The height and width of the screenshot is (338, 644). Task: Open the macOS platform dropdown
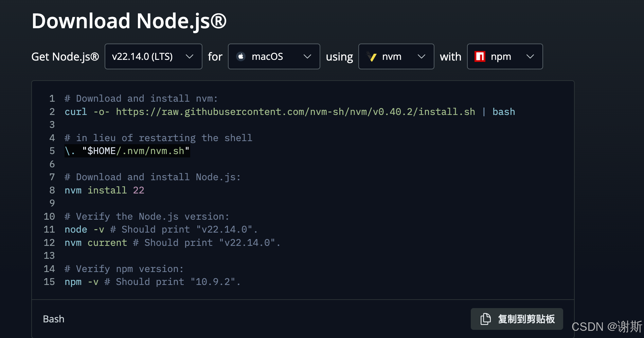click(274, 56)
